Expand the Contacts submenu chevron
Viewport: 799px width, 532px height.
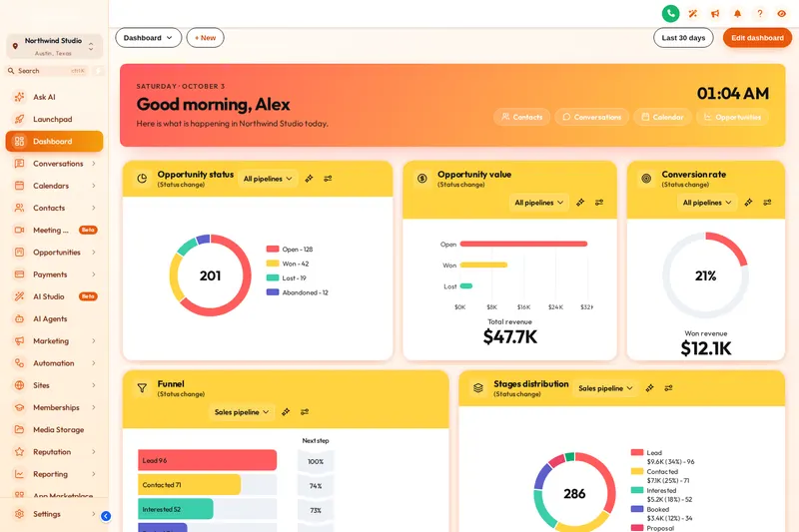tap(94, 208)
